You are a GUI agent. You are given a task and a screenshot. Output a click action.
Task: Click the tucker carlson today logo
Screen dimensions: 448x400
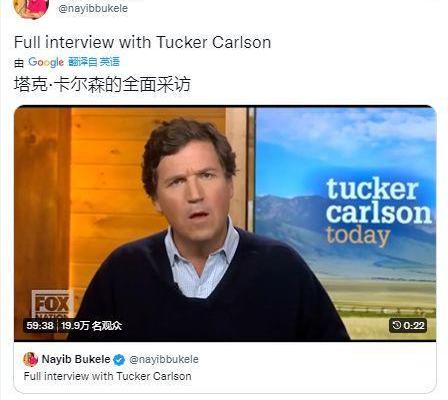coord(378,213)
